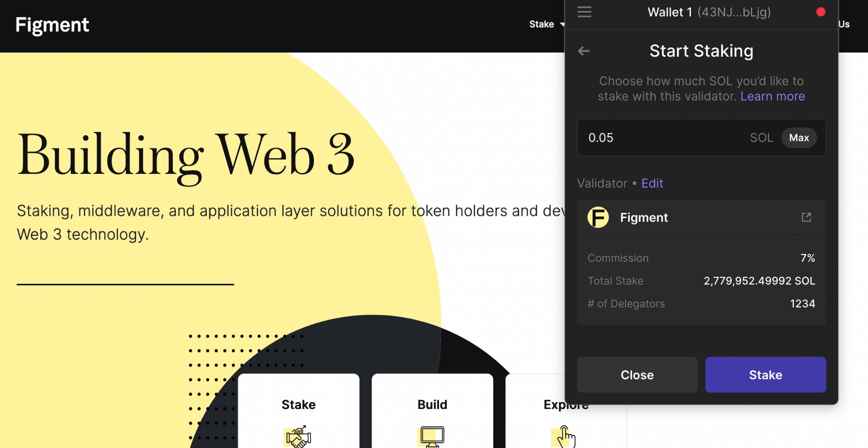Go back with the left arrow
The width and height of the screenshot is (868, 448).
(x=584, y=51)
